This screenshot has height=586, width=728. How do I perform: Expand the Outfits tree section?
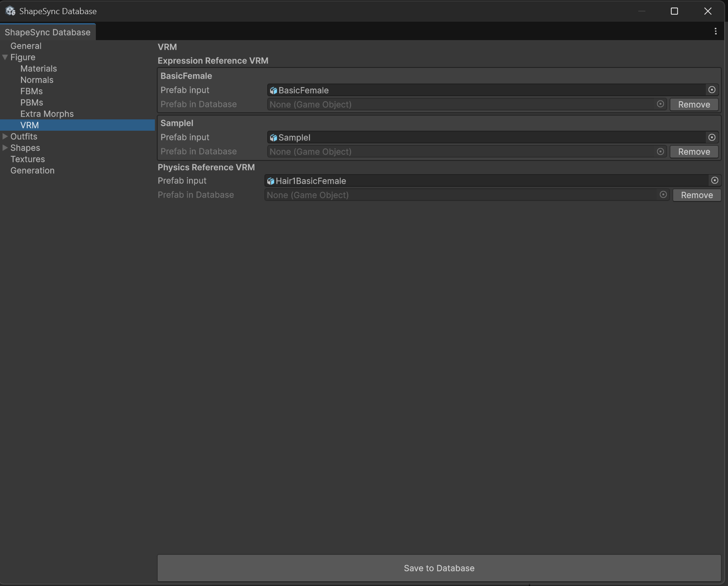[x=5, y=136]
